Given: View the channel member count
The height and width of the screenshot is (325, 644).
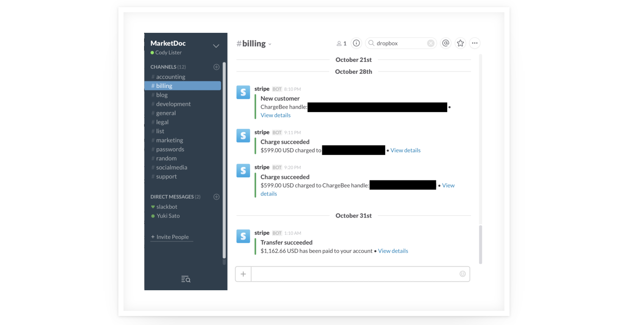Looking at the screenshot, I should pos(342,43).
